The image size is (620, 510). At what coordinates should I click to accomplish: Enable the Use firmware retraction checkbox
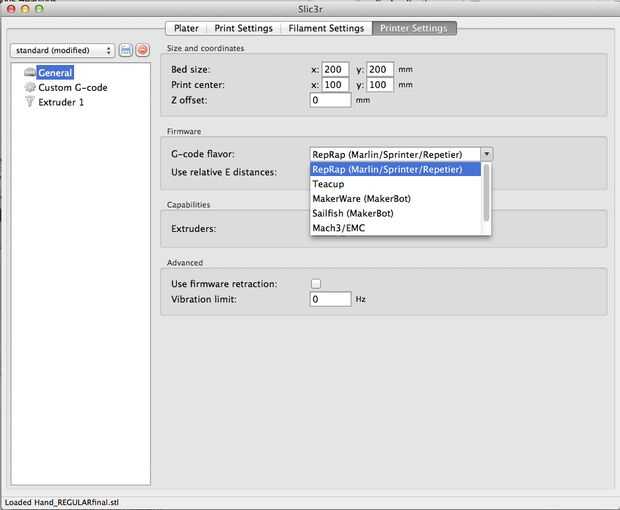(x=316, y=283)
